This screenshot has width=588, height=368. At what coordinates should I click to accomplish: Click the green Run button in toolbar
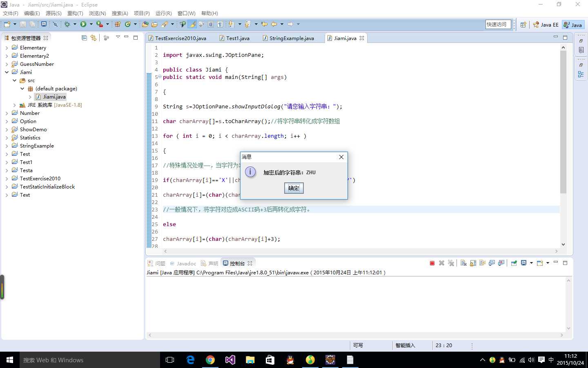(x=83, y=25)
